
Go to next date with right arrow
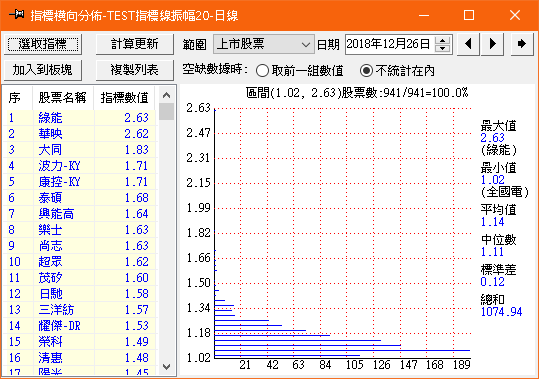493,44
